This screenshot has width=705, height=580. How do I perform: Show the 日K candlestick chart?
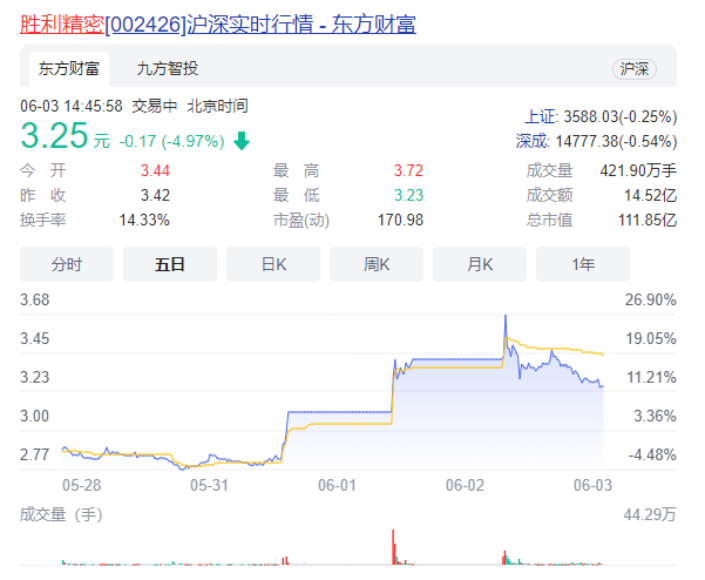click(273, 264)
